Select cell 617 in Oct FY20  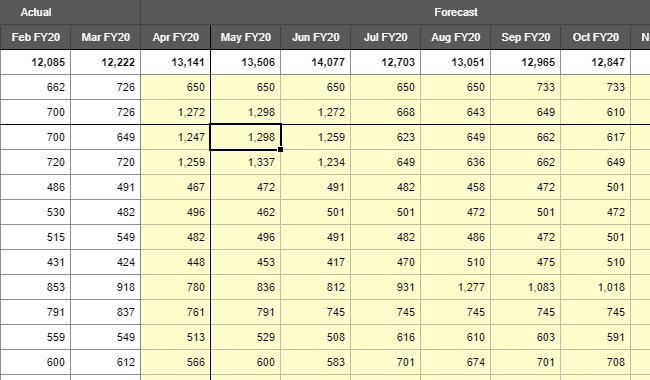596,137
